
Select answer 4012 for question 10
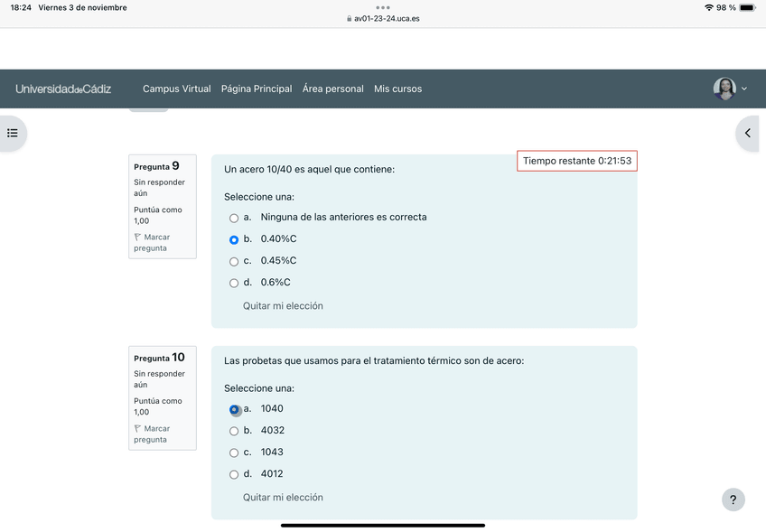click(234, 474)
